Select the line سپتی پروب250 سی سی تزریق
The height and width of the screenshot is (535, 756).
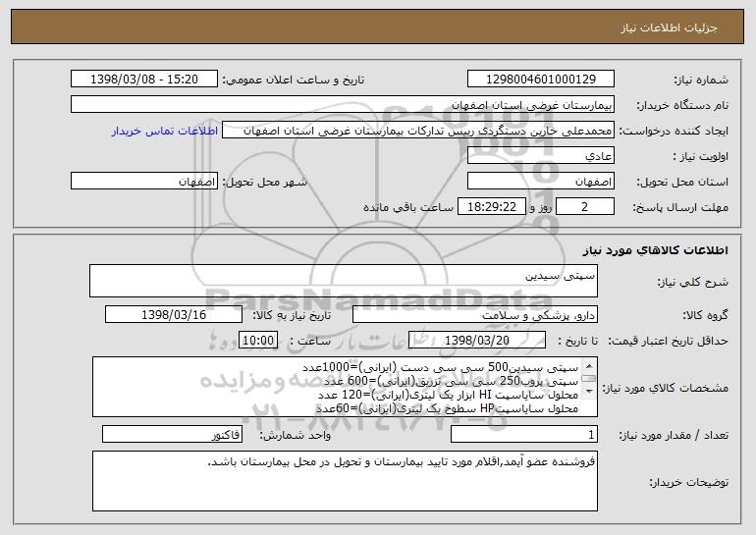coord(451,381)
